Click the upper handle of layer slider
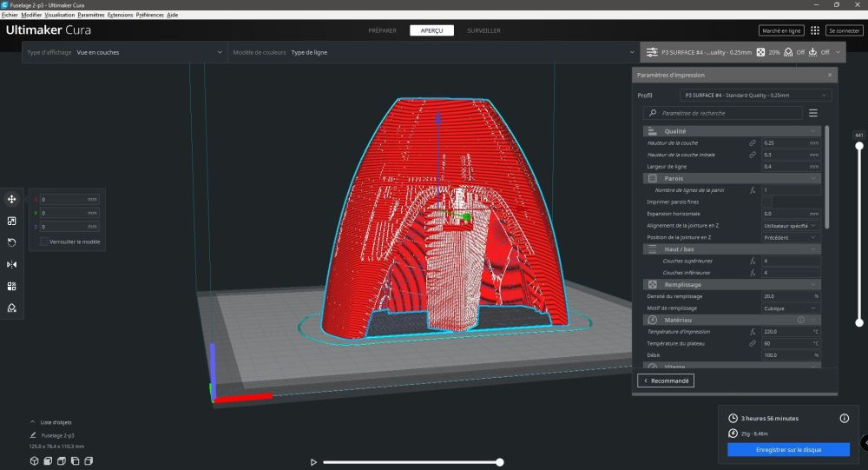 (859, 146)
